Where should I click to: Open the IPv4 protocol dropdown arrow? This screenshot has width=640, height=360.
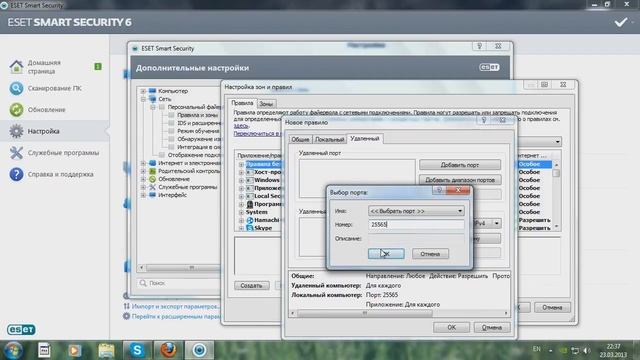(x=497, y=223)
